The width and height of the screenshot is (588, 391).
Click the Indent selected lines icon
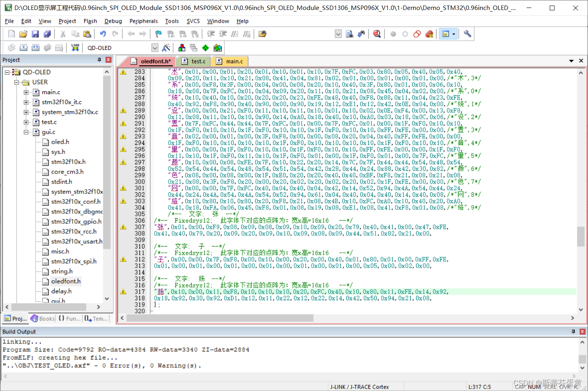pos(211,34)
